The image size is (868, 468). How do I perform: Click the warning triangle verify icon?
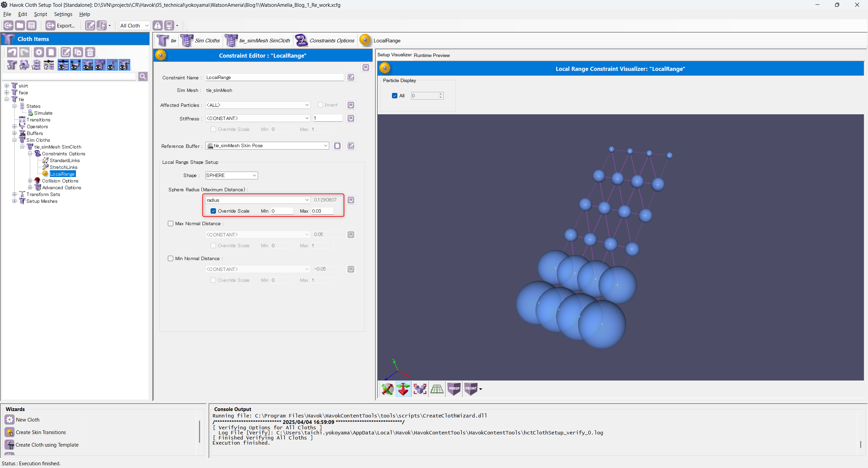[158, 25]
